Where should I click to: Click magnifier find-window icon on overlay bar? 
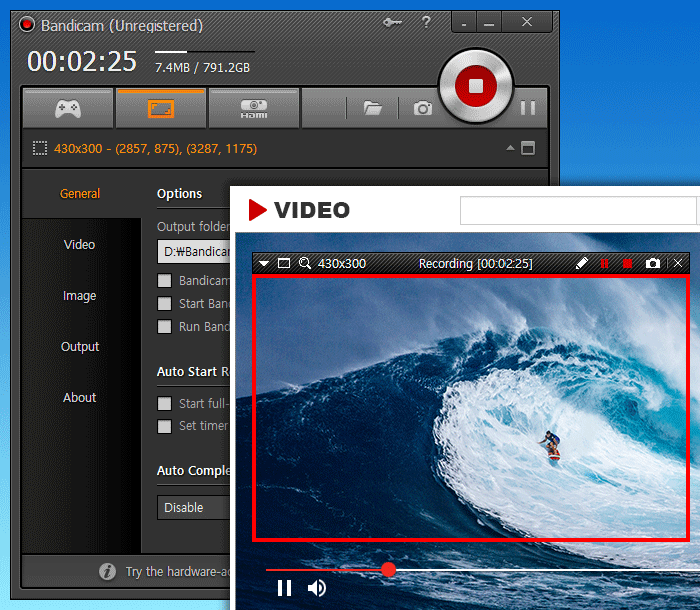coord(305,263)
